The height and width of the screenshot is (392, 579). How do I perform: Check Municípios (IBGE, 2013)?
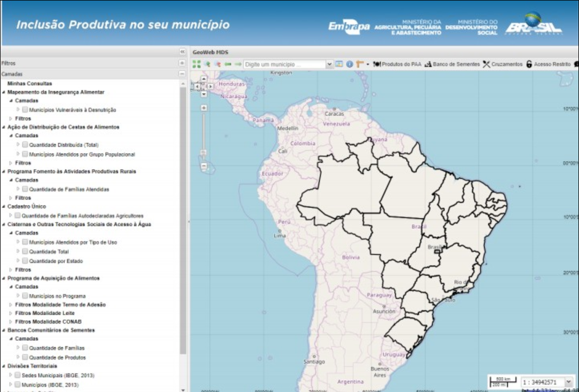pyautogui.click(x=18, y=385)
